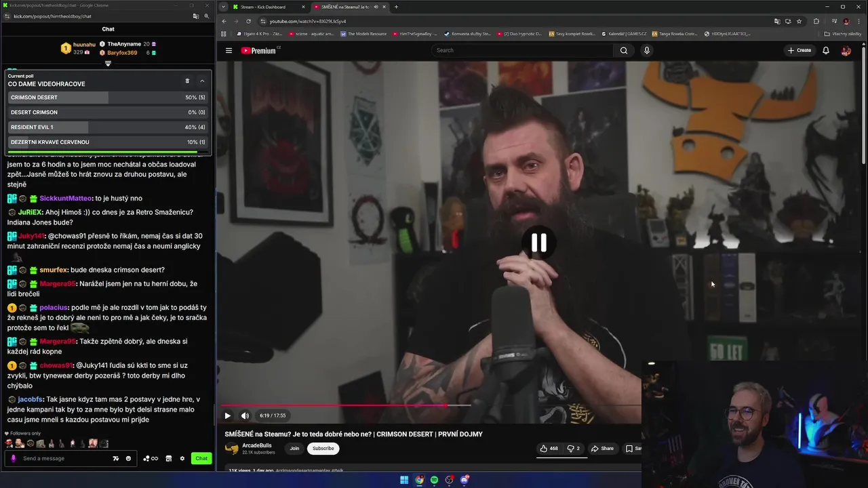
Task: Delete the current poll with trash icon
Action: (x=187, y=81)
